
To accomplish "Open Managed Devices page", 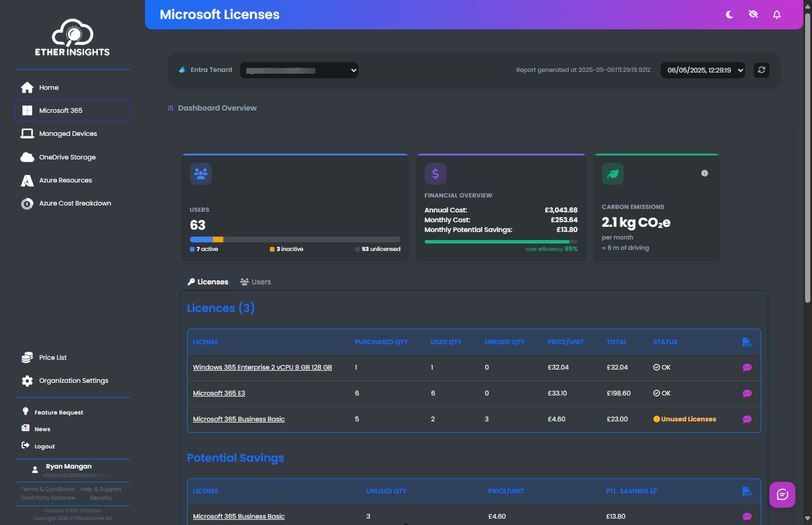I will pyautogui.click(x=73, y=134).
